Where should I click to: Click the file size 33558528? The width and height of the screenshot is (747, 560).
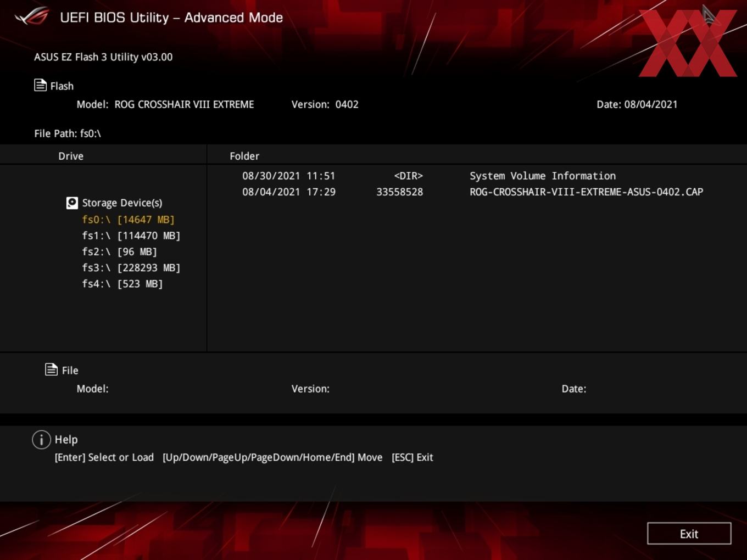coord(399,192)
